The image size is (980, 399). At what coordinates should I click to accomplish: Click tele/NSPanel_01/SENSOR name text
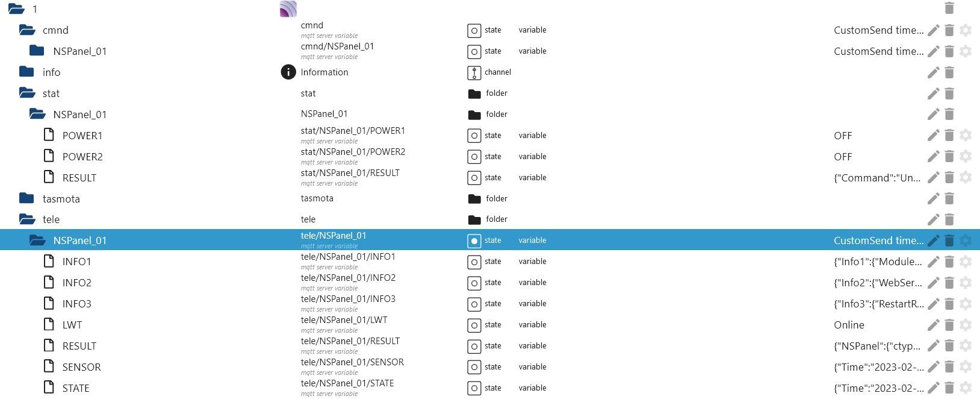tap(352, 362)
